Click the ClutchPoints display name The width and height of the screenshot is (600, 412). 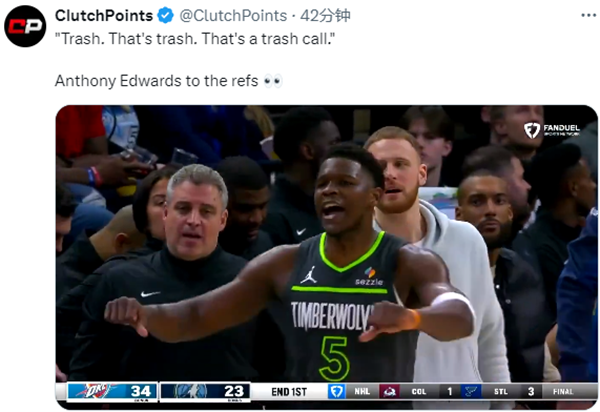coord(104,16)
